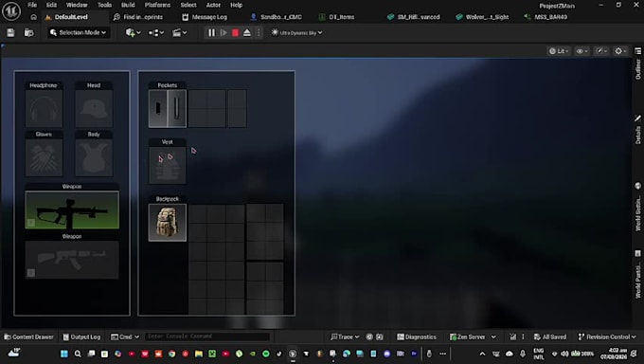Open Windows taskbar search
Image resolution: width=644 pixels, height=364 pixels.
(x=78, y=354)
